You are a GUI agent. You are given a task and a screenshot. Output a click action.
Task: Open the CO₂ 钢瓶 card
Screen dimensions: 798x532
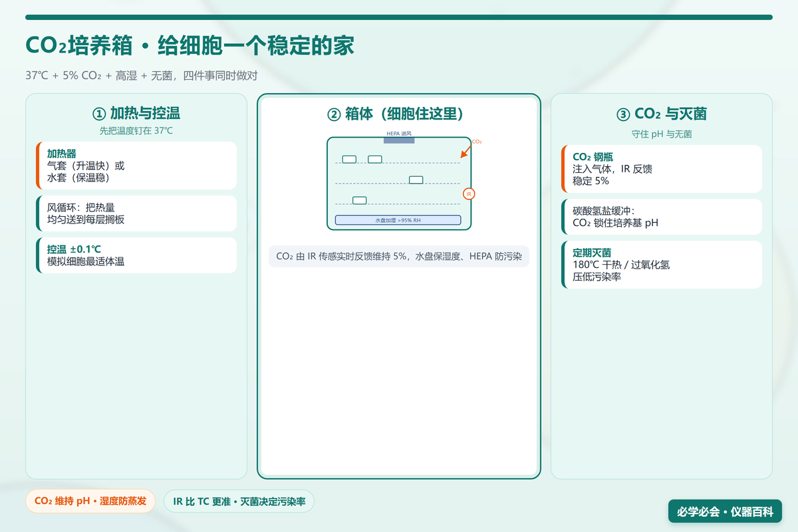(662, 169)
